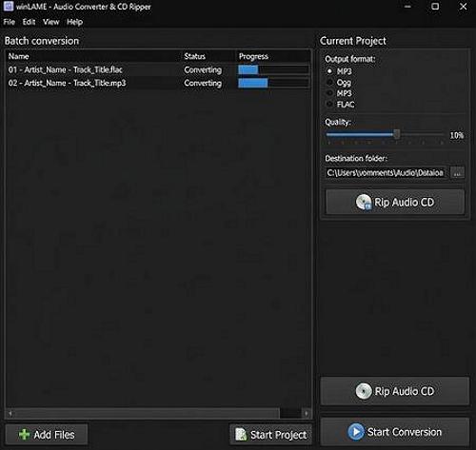Select the first MP3 output format radio

(329, 71)
